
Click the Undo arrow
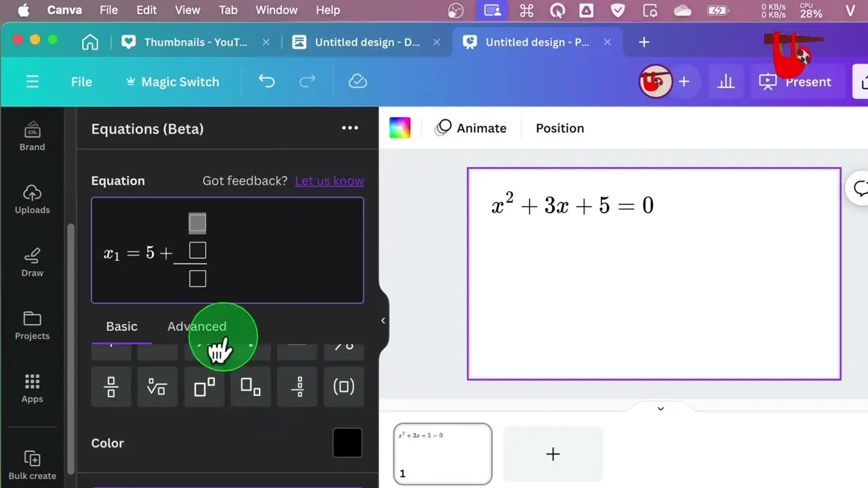click(x=267, y=81)
